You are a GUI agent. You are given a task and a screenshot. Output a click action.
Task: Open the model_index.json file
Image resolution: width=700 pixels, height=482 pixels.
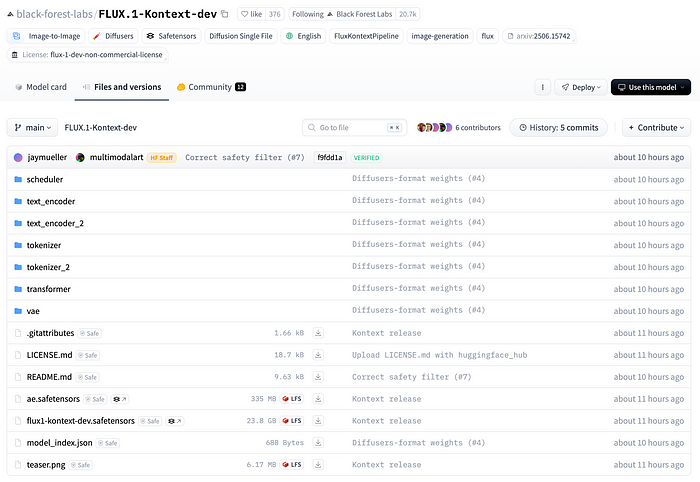point(59,443)
